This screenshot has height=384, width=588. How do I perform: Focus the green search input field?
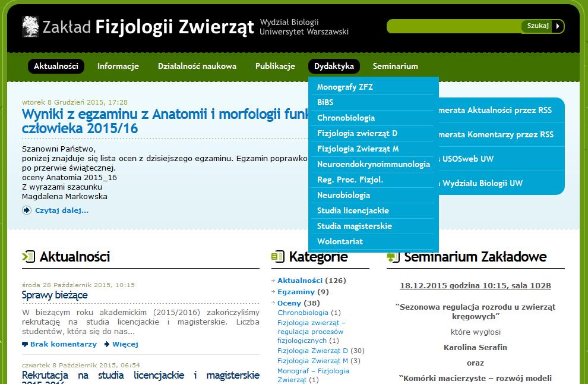click(x=454, y=26)
